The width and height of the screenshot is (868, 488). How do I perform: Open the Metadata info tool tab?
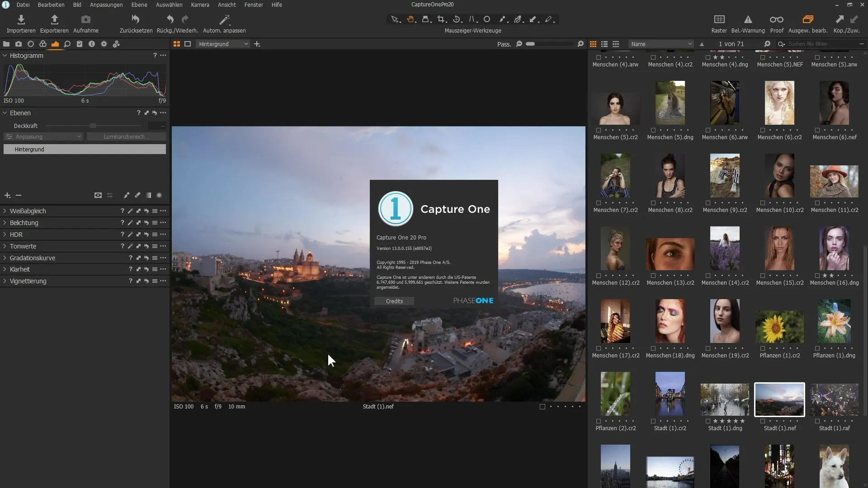92,44
